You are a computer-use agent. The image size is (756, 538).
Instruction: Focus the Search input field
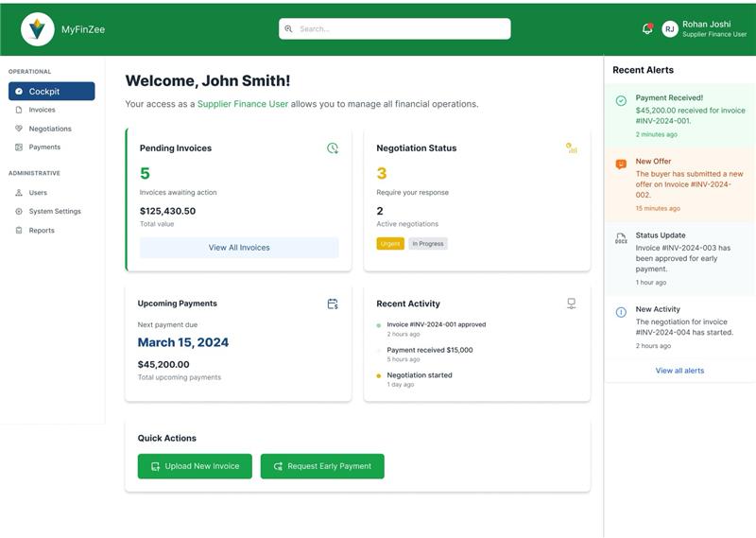point(397,29)
